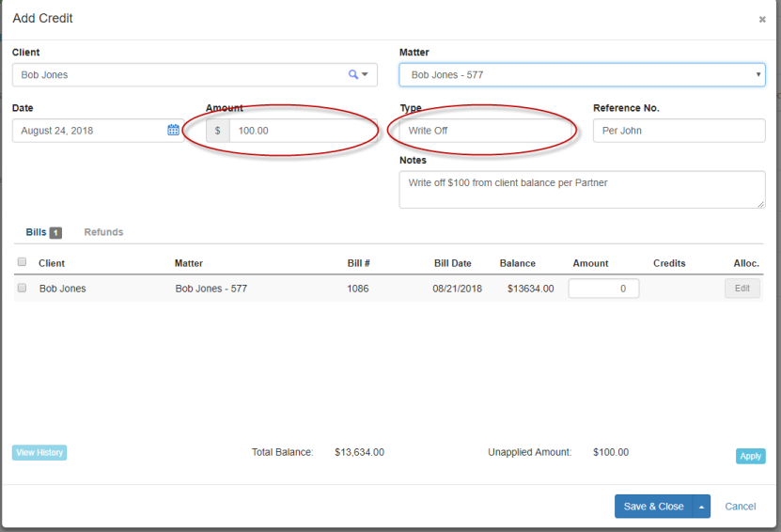Click the Cancel link

tap(740, 507)
